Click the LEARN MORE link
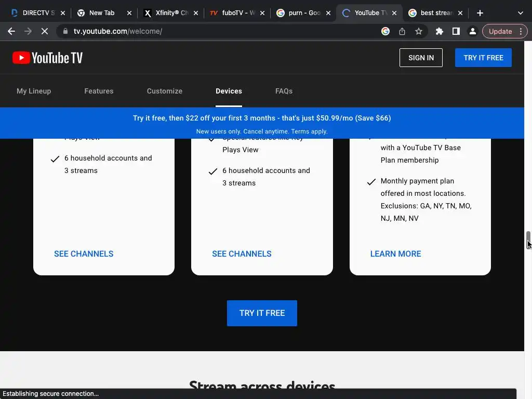 395,254
